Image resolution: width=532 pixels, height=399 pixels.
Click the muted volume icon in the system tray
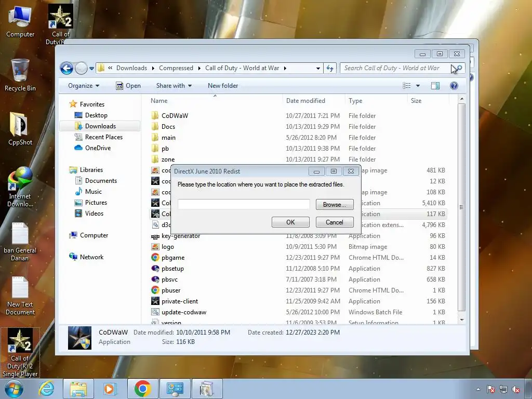(x=516, y=389)
